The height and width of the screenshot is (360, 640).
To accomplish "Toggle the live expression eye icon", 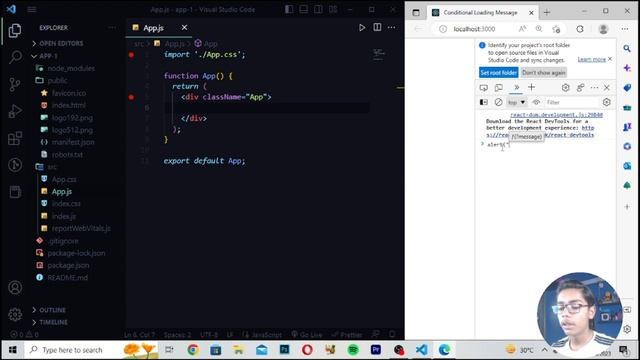I will [x=536, y=102].
